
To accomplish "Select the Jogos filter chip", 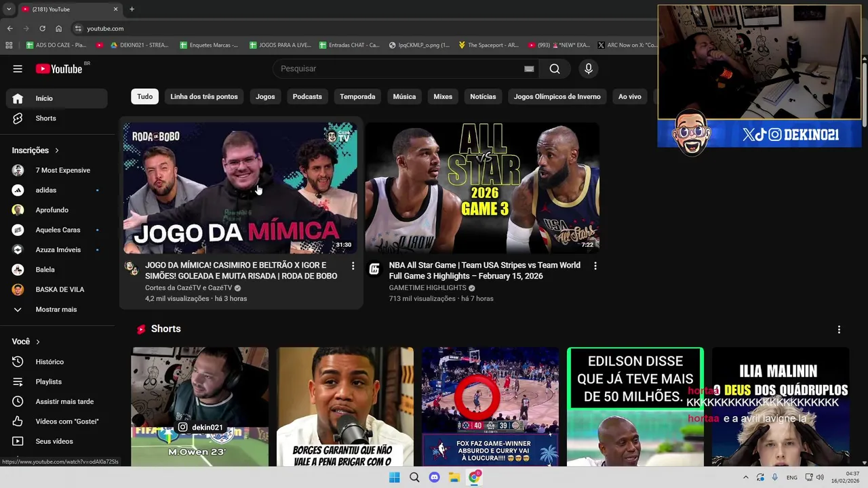I will click(x=265, y=96).
